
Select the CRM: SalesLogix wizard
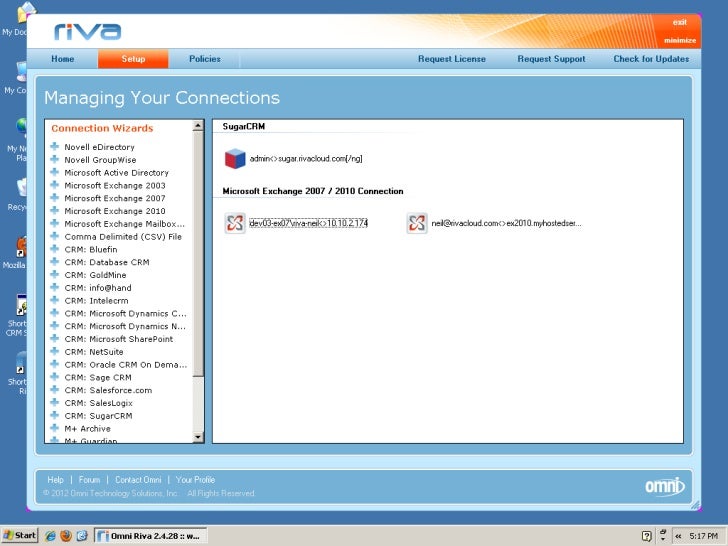pyautogui.click(x=98, y=403)
